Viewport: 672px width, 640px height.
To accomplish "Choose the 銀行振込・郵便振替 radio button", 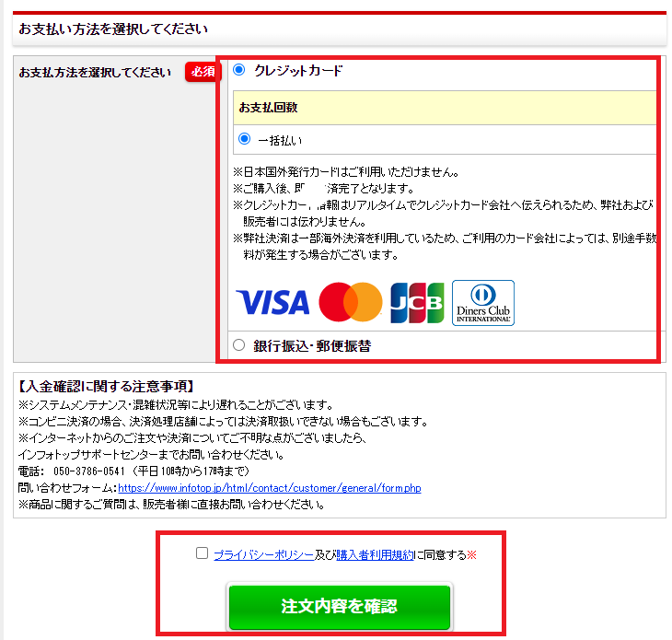I will point(238,344).
